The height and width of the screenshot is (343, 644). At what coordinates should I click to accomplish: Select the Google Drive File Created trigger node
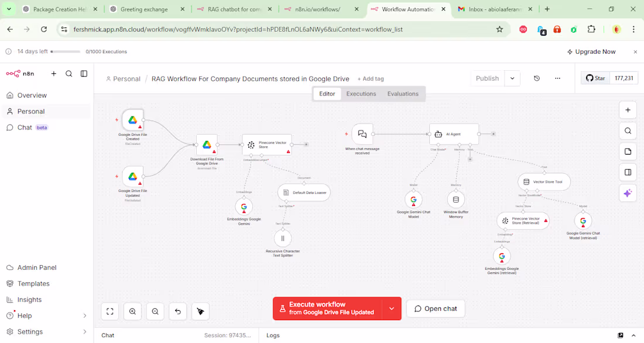click(x=132, y=120)
